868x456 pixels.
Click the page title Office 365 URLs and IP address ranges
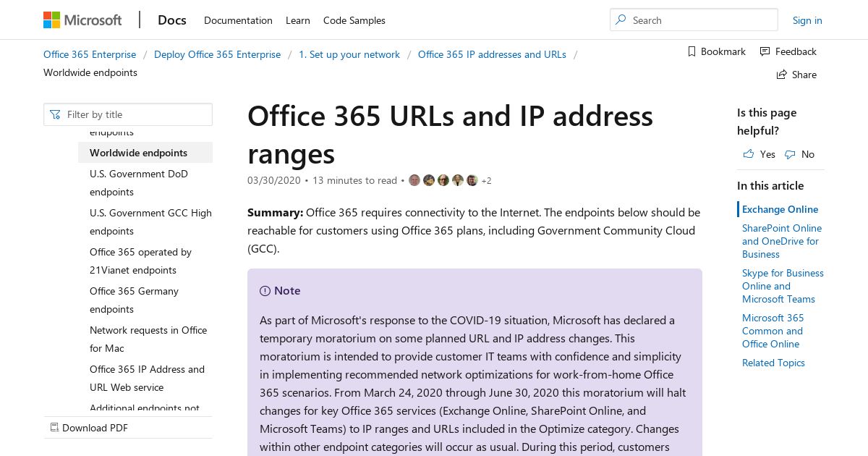click(450, 135)
